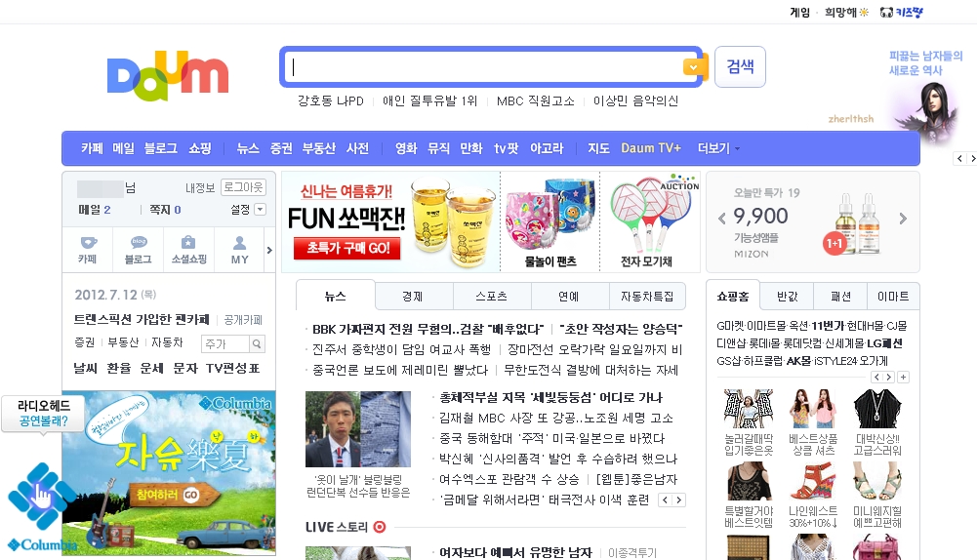Show previous special deal arrow
Viewport: 977px width, 560px height.
pyautogui.click(x=721, y=219)
